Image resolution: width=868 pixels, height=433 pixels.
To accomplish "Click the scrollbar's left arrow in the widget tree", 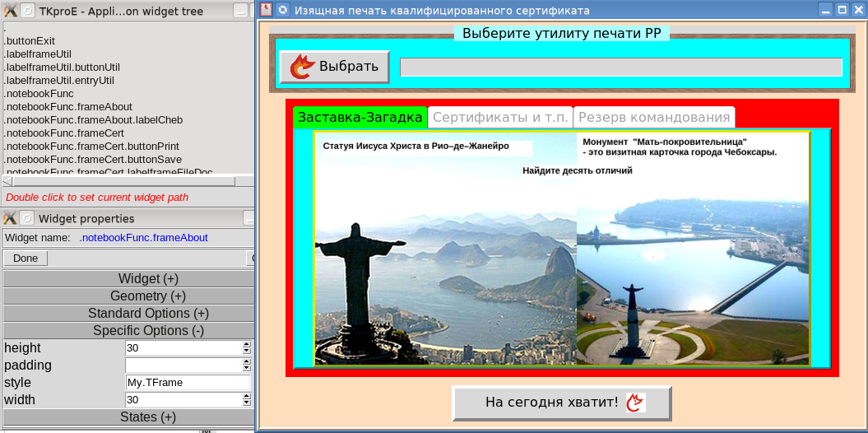I will pos(7,181).
